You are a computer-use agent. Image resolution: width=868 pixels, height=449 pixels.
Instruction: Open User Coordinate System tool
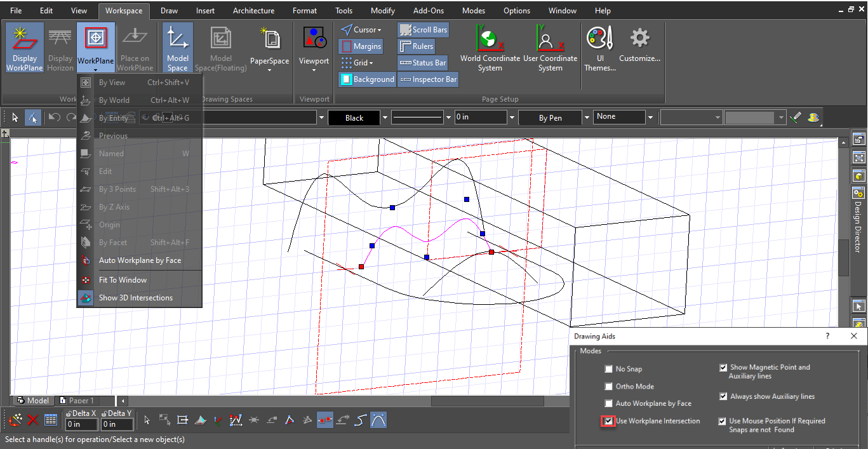(x=550, y=48)
